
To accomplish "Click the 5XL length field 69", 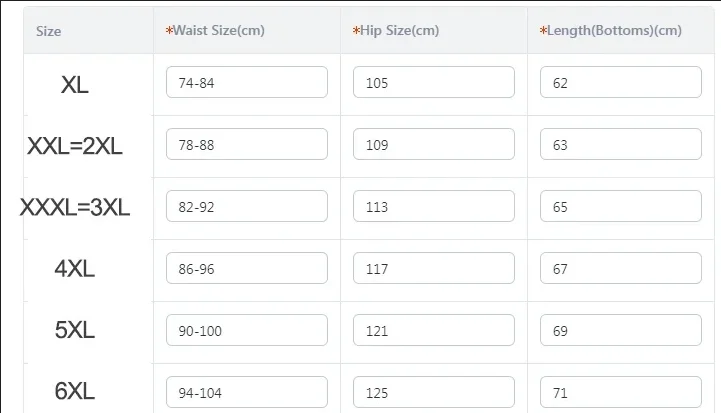I will pyautogui.click(x=621, y=330).
